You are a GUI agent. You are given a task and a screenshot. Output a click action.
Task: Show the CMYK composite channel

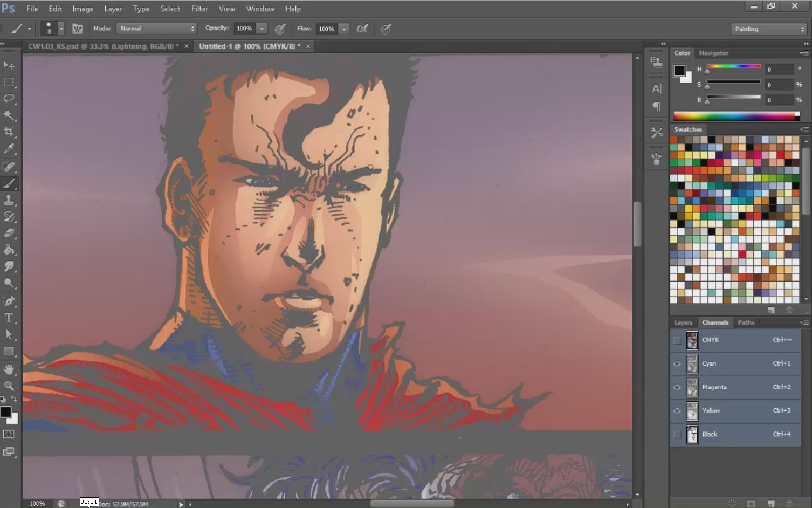click(x=677, y=340)
